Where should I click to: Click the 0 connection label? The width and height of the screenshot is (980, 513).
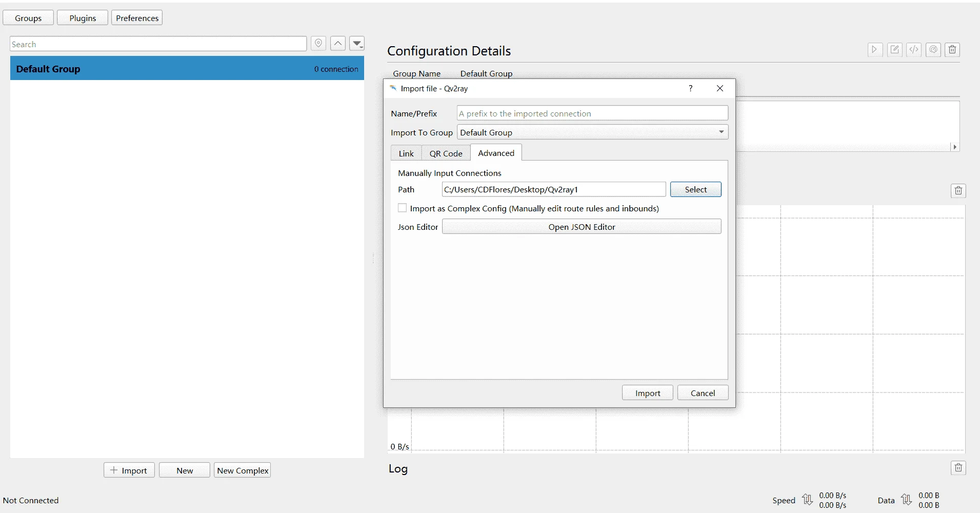(x=336, y=69)
